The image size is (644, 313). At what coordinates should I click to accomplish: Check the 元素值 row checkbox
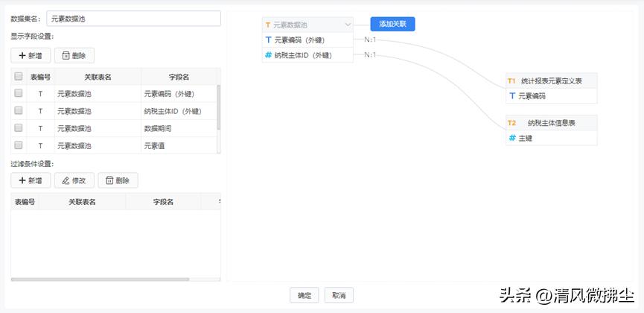click(x=19, y=145)
